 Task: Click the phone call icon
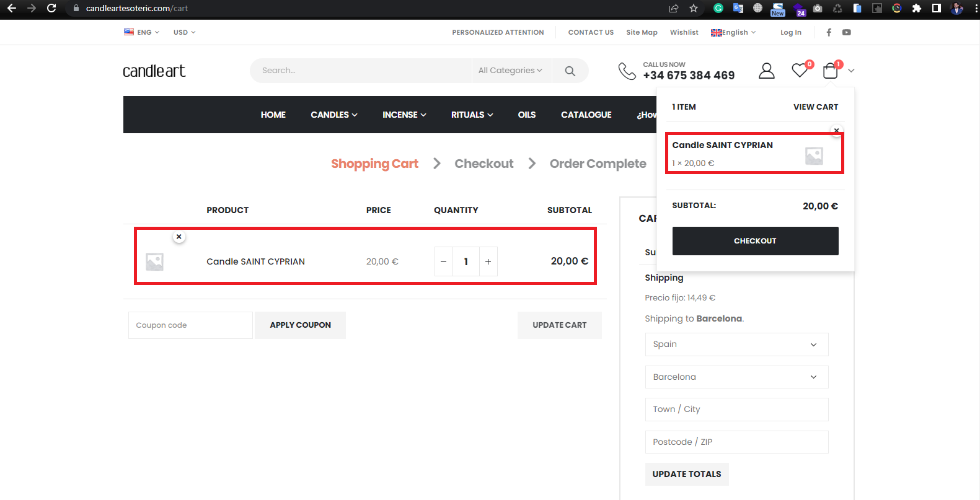click(x=627, y=71)
